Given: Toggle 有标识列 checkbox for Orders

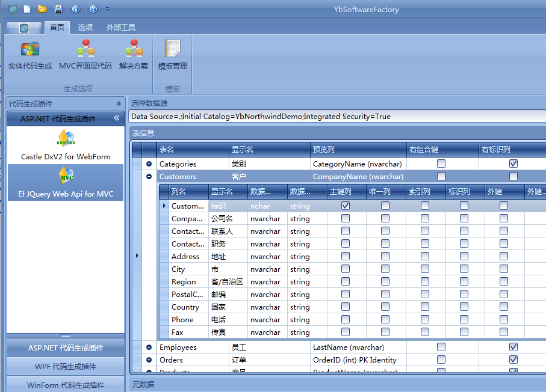Looking at the screenshot, I should [x=513, y=360].
